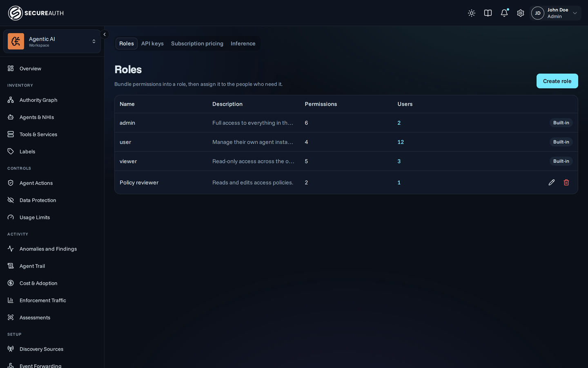Viewport: 588px width, 368px height.
Task: Click the Discovery Sources radio icon
Action: (x=11, y=349)
